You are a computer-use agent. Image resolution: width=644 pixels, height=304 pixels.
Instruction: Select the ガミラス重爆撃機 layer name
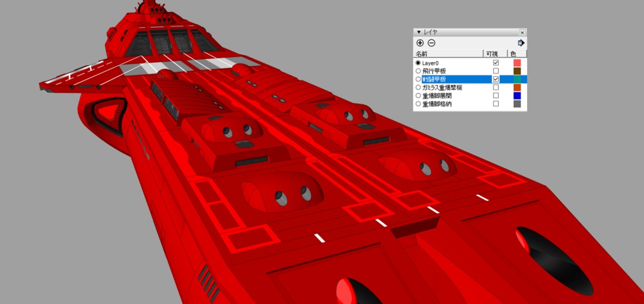coord(442,87)
